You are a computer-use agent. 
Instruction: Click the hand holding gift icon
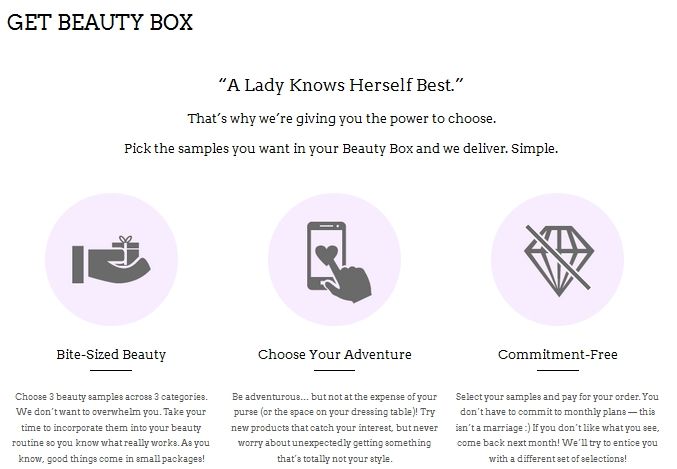(x=111, y=260)
